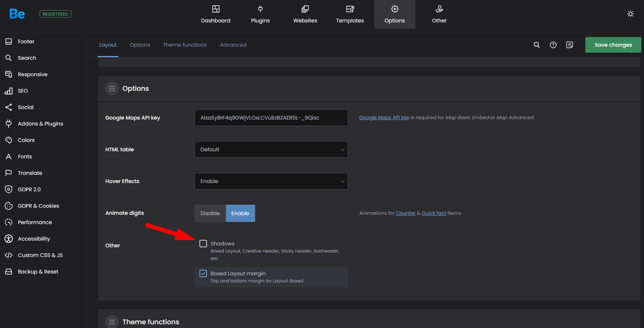
Task: Go to the Plugins section
Action: click(260, 15)
